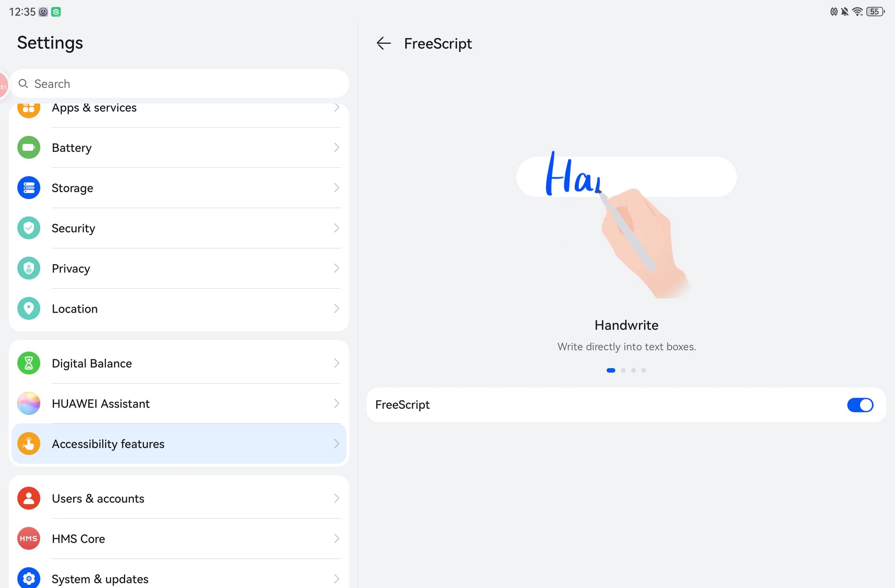The image size is (895, 588).
Task: Click the Security shield icon
Action: pos(29,228)
